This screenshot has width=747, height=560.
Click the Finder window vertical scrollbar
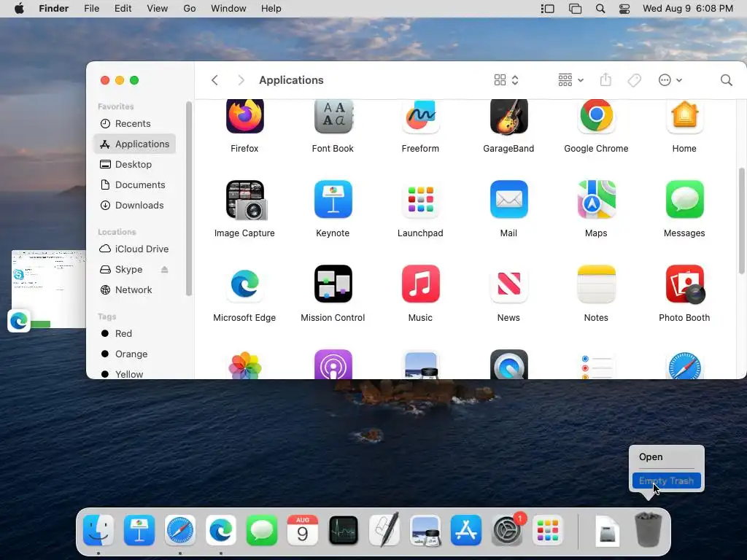742,221
